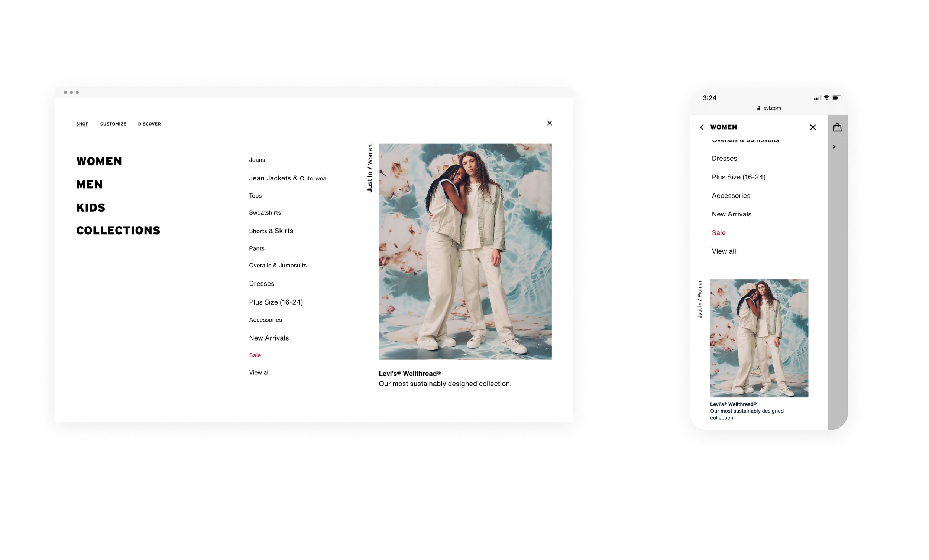Click desktop 'Levi's® Wellthread®' caption title
This screenshot has width=929, height=560.
coord(410,374)
